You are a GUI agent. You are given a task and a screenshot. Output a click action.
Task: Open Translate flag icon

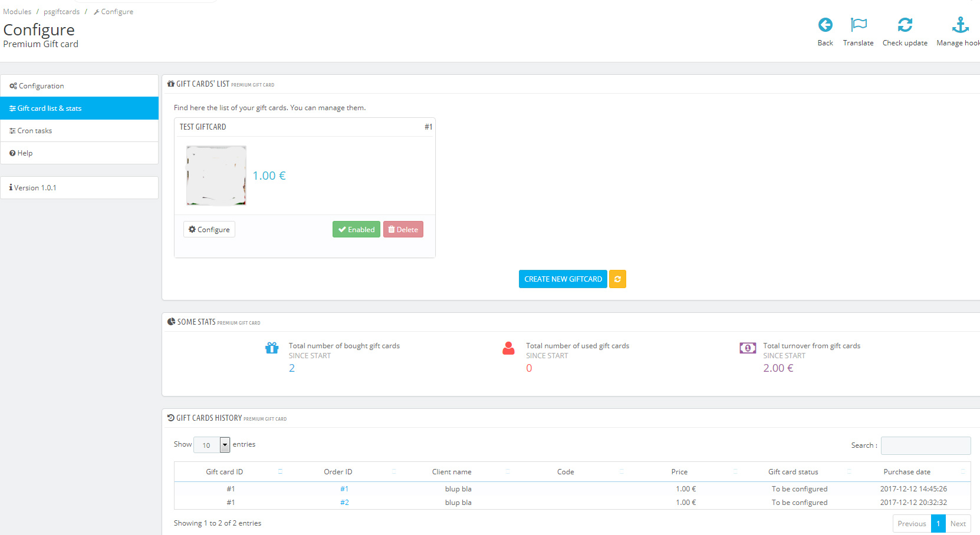coord(859,25)
